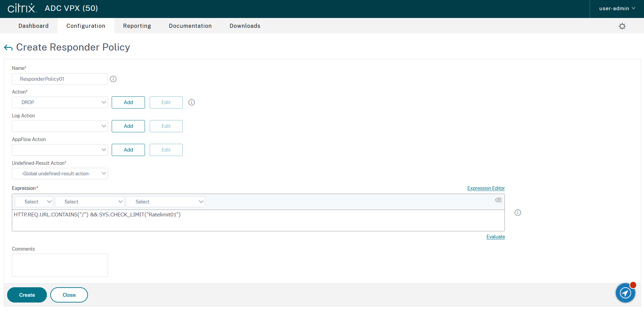Switch to the Reporting tab

tap(137, 26)
